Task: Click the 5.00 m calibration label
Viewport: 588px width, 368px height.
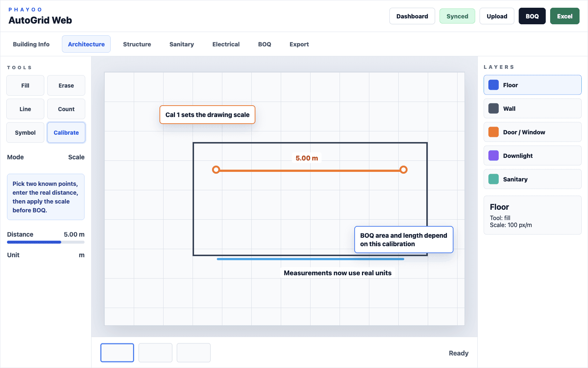Action: click(x=307, y=158)
